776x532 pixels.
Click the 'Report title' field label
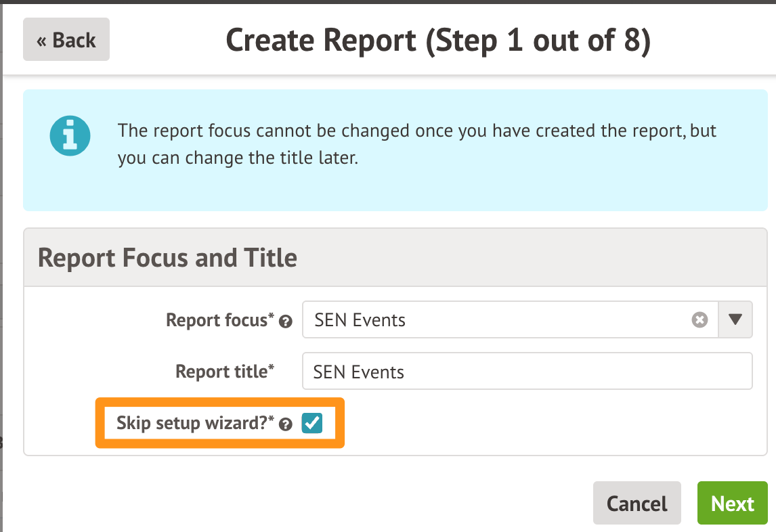coord(221,372)
